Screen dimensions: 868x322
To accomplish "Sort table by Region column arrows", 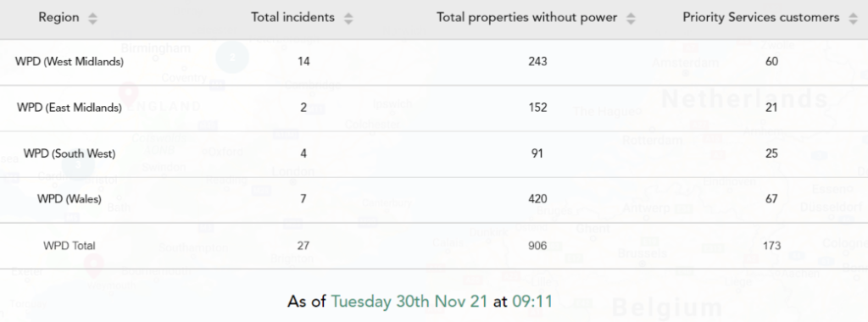I will click(x=92, y=19).
